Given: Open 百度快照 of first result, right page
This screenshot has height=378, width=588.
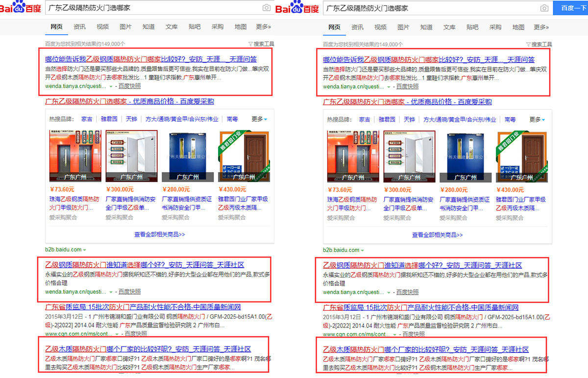Looking at the screenshot, I should [x=407, y=86].
